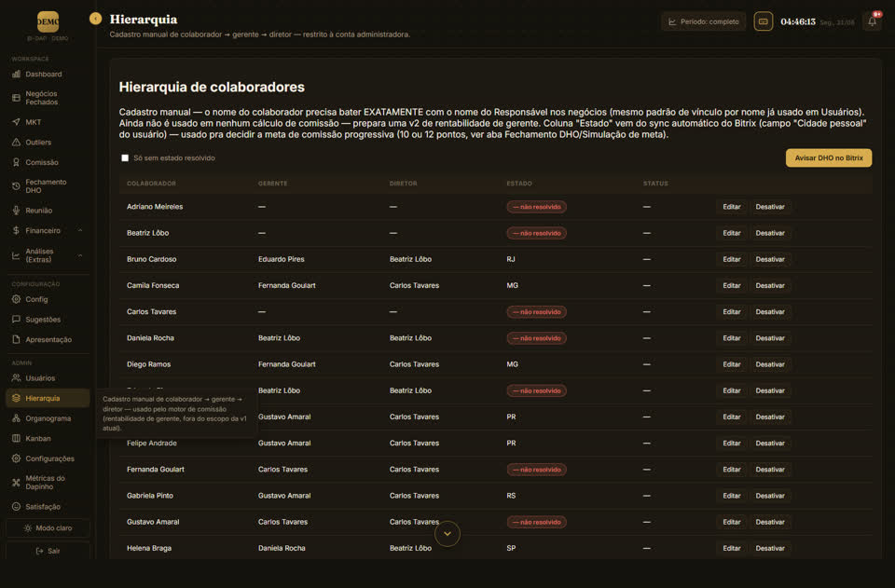Screen dimensions: 895x588
Task: Click the 'não resolvido' badge for Daniela Rocha
Action: (x=537, y=338)
